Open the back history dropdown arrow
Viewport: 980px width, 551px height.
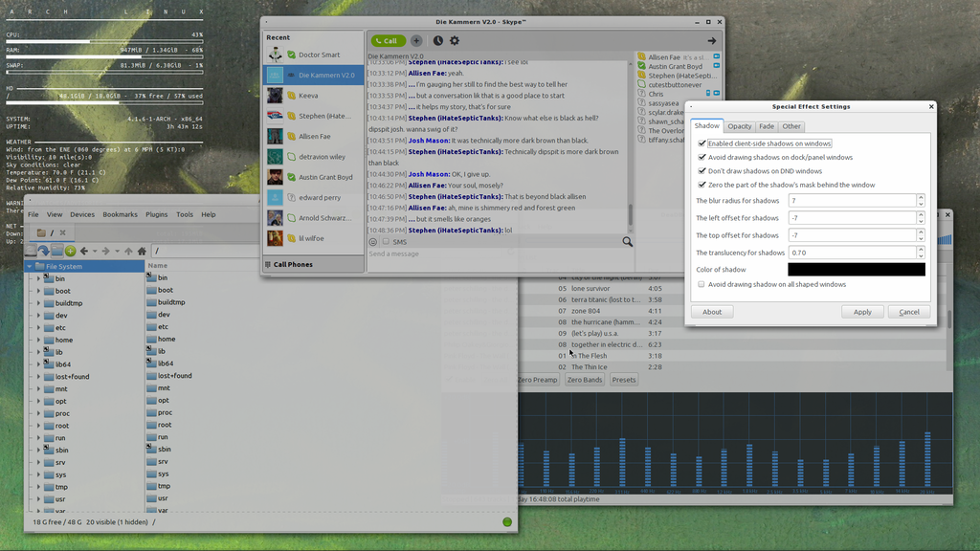click(94, 252)
